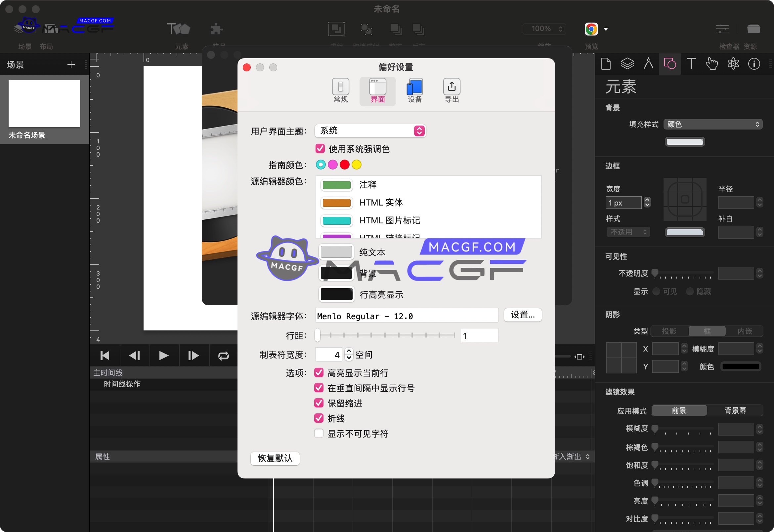Screen dimensions: 774x532
Task: Select 背景幕 filter application mode
Action: 736,410
